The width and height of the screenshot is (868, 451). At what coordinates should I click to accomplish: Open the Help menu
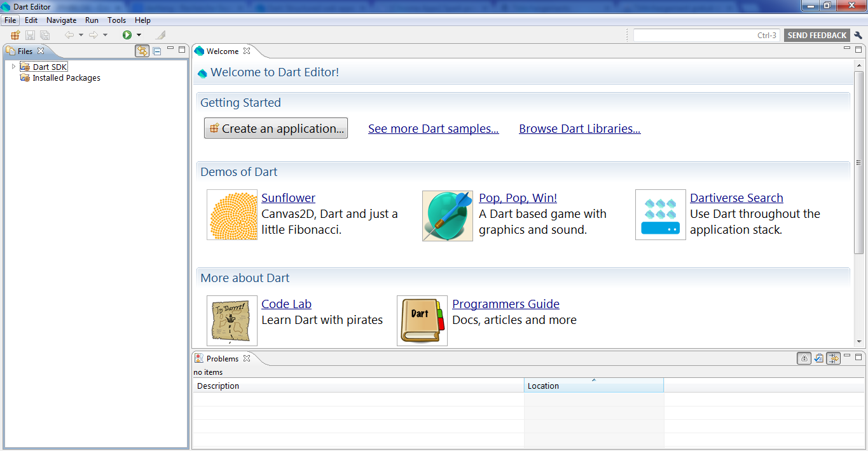point(142,20)
